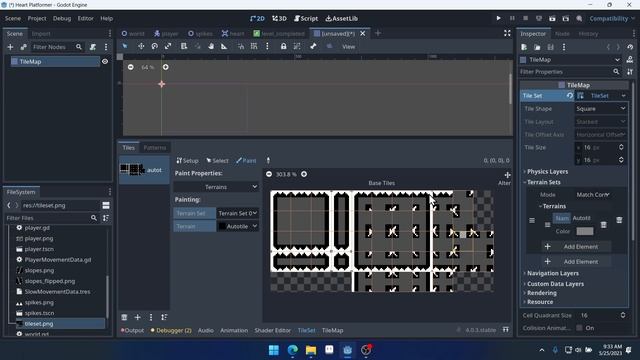Add a new tileset source
Image resolution: width=640 pixels, height=360 pixels.
138,317
